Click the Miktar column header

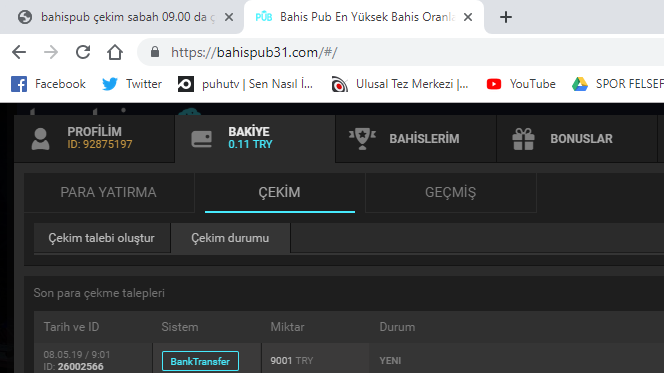tap(287, 327)
